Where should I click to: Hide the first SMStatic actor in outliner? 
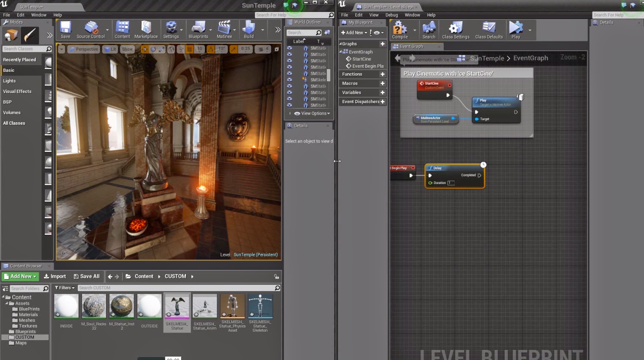[x=289, y=48]
